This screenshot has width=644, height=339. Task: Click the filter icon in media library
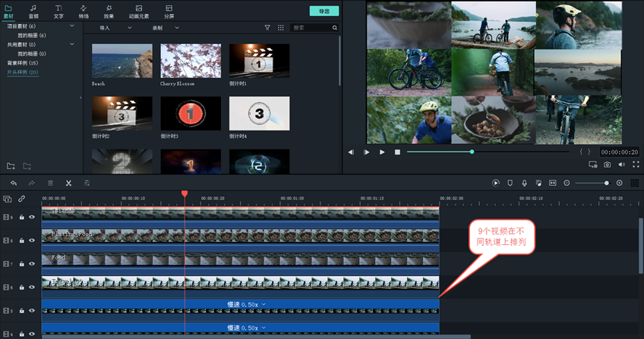[x=267, y=27]
